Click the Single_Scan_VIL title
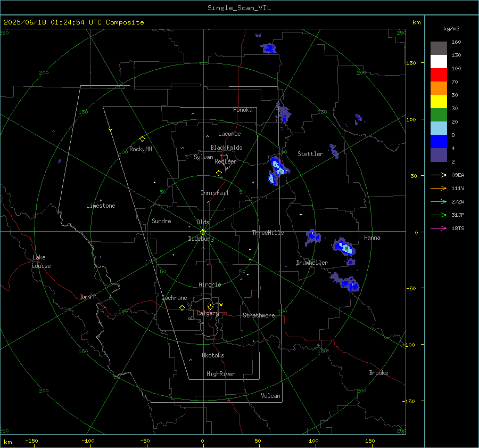 tap(239, 8)
